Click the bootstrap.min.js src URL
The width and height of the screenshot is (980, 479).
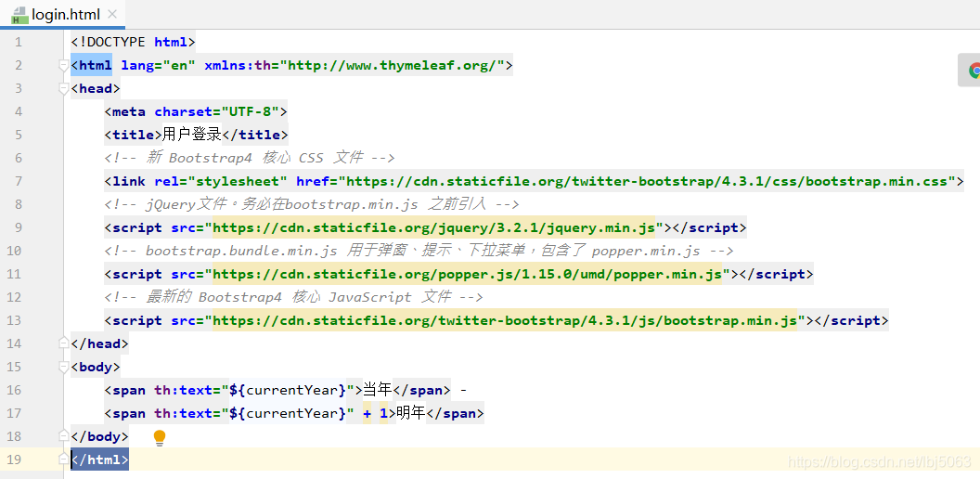point(505,320)
